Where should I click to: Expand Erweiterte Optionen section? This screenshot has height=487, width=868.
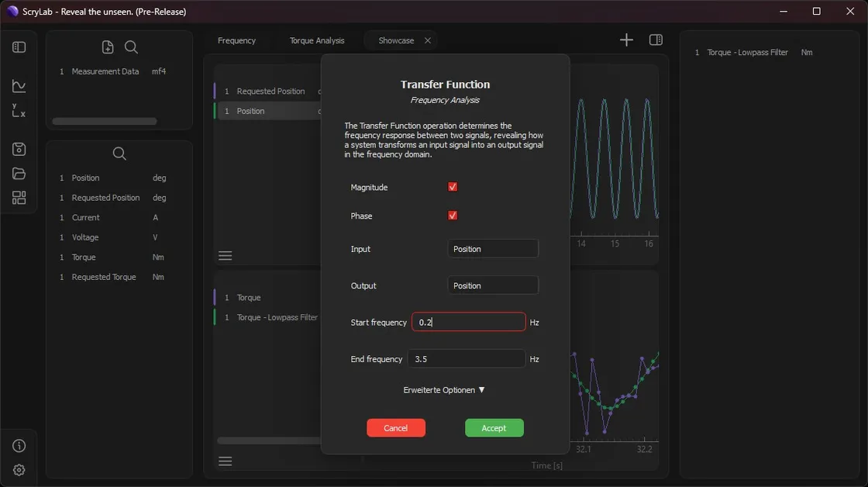(x=444, y=390)
